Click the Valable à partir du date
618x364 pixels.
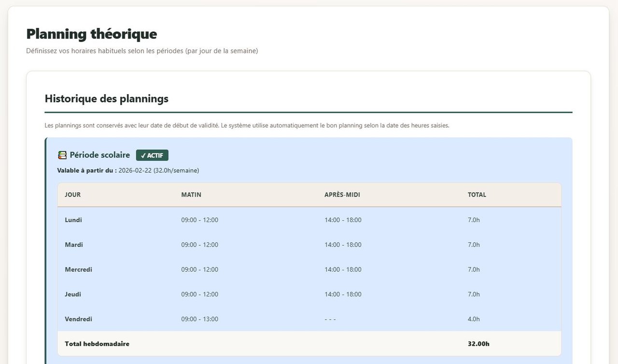(135, 170)
